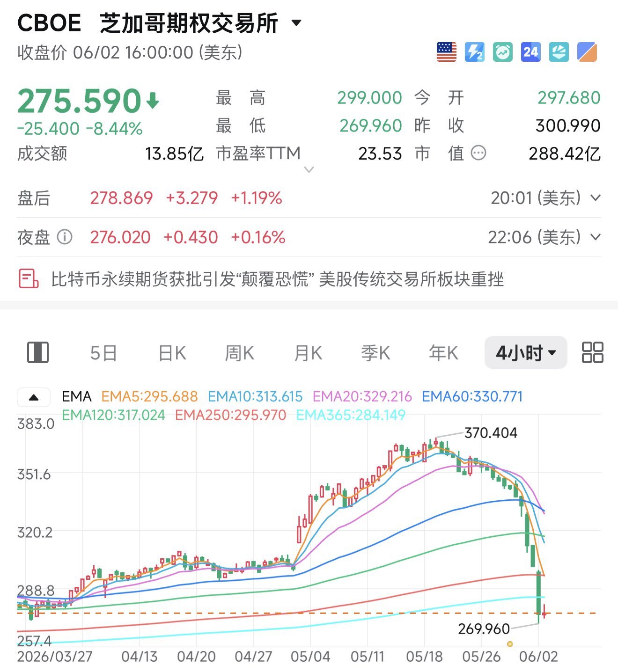Select the EMA indicator label
Image resolution: width=618 pixels, height=672 pixels.
point(76,397)
